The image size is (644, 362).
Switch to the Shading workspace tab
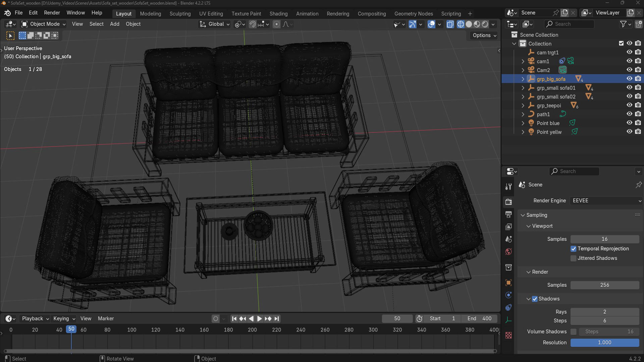pos(278,14)
